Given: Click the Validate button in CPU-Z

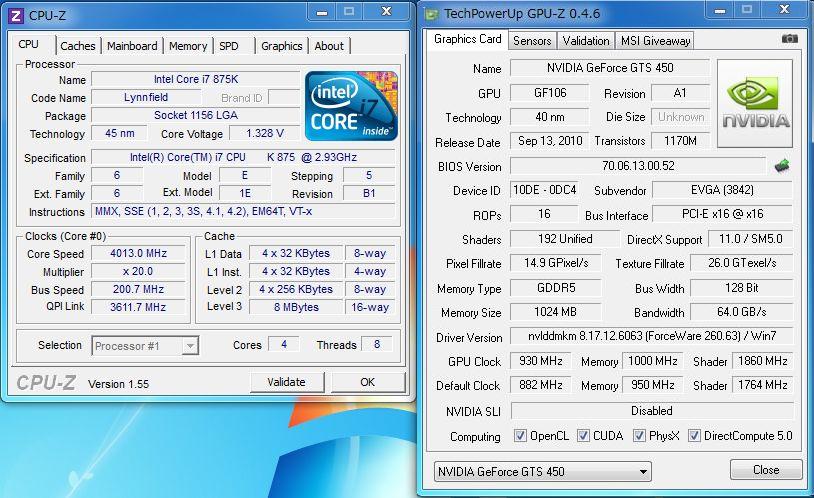Looking at the screenshot, I should tap(287, 382).
